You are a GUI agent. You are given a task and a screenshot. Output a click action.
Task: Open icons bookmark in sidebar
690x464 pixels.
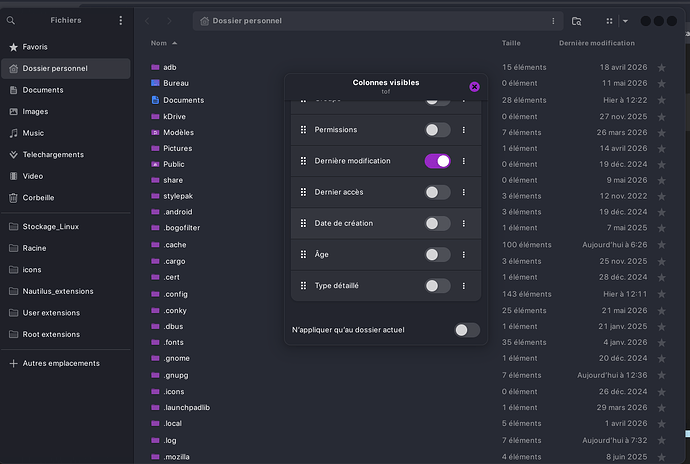(x=66, y=270)
